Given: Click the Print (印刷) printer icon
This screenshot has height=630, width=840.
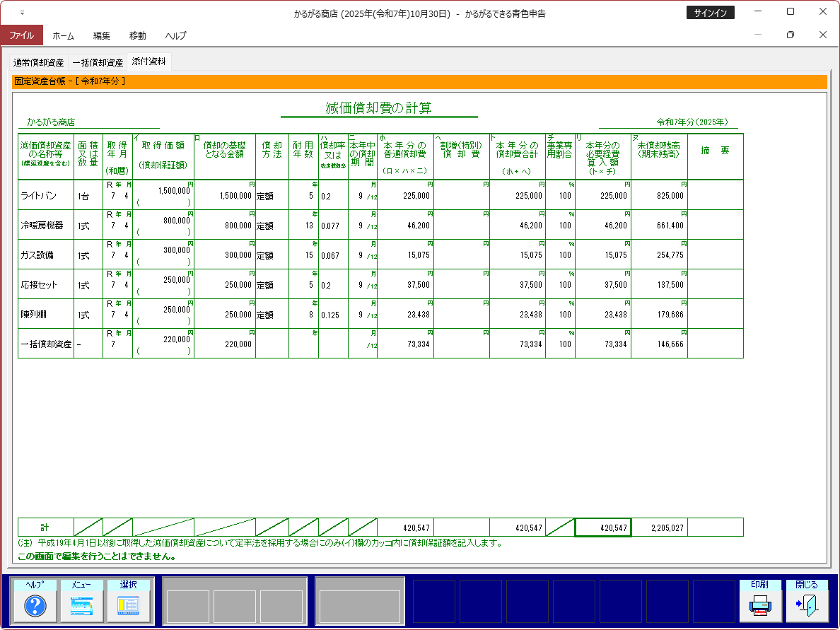Looking at the screenshot, I should click(760, 605).
